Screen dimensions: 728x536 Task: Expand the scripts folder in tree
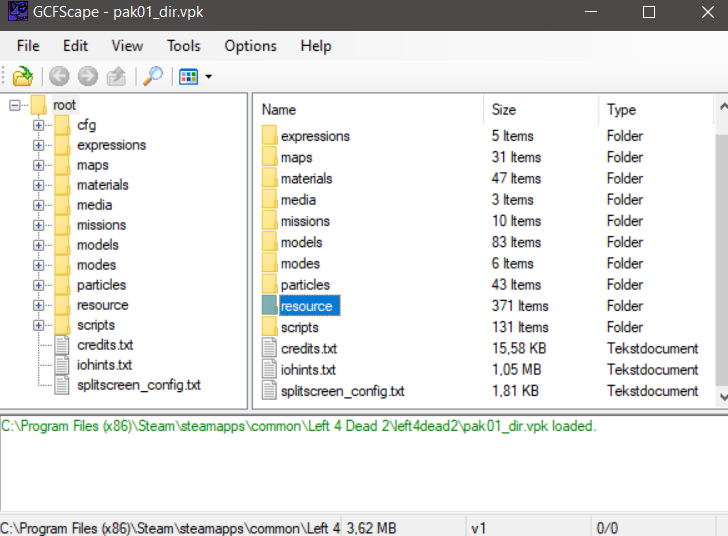pyautogui.click(x=39, y=325)
